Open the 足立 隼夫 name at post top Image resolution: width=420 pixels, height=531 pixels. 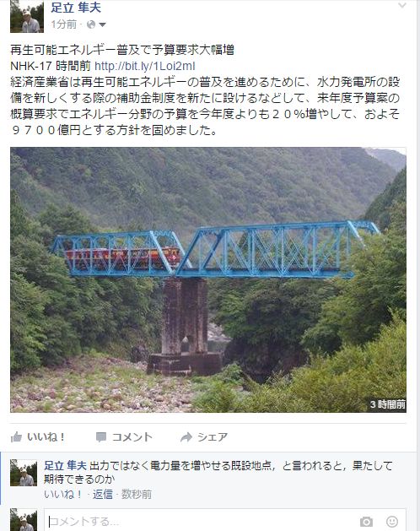click(76, 8)
